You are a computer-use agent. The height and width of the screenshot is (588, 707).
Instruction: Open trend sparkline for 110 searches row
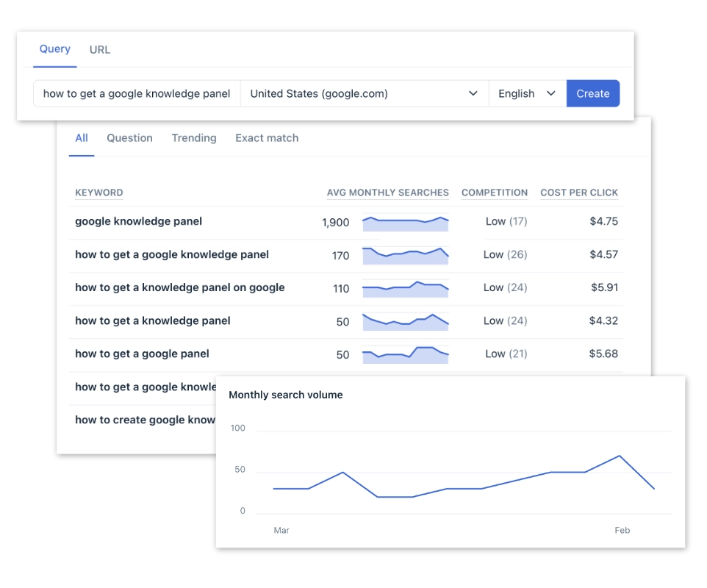click(x=406, y=289)
